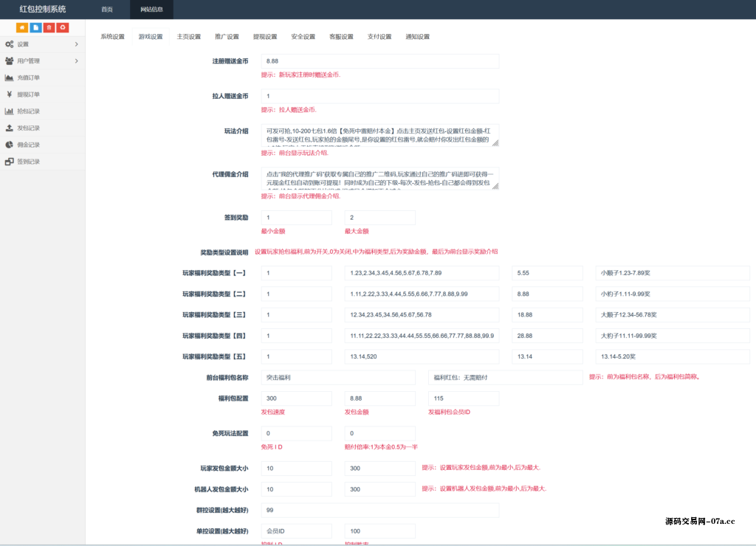The height and width of the screenshot is (546, 756).
Task: Select the 游戏设置 tab
Action: pos(151,37)
